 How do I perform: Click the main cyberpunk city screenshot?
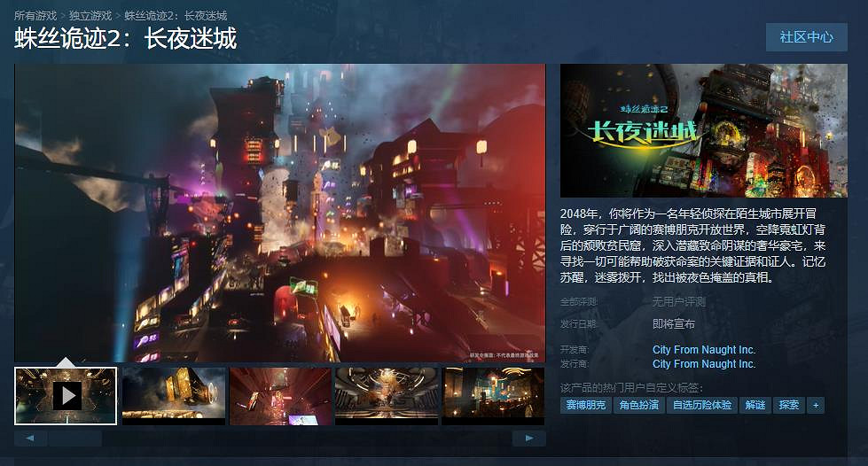pos(280,214)
